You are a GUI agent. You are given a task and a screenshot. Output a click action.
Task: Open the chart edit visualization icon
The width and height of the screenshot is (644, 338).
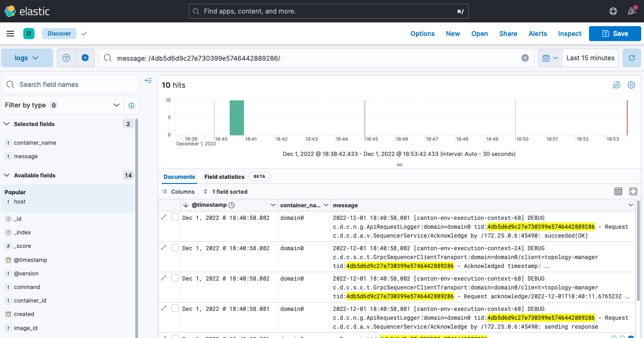616,84
